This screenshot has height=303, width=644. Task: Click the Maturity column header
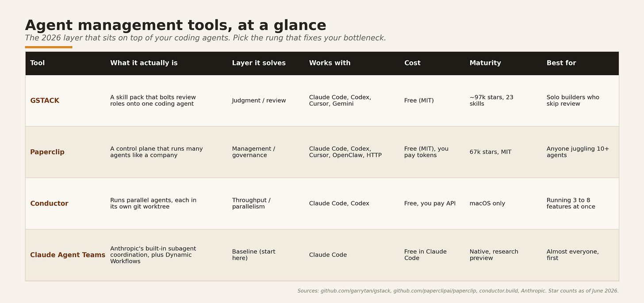tap(485, 63)
